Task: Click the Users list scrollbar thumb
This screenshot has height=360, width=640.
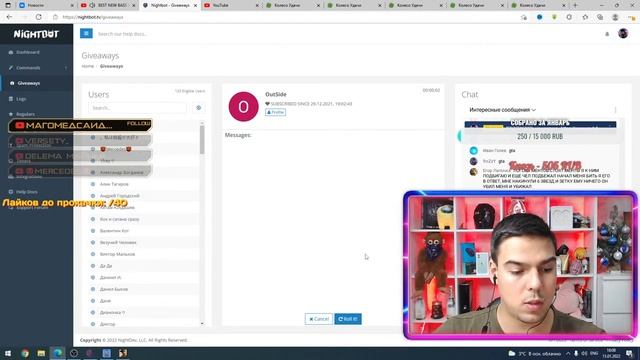Action: (x=202, y=140)
